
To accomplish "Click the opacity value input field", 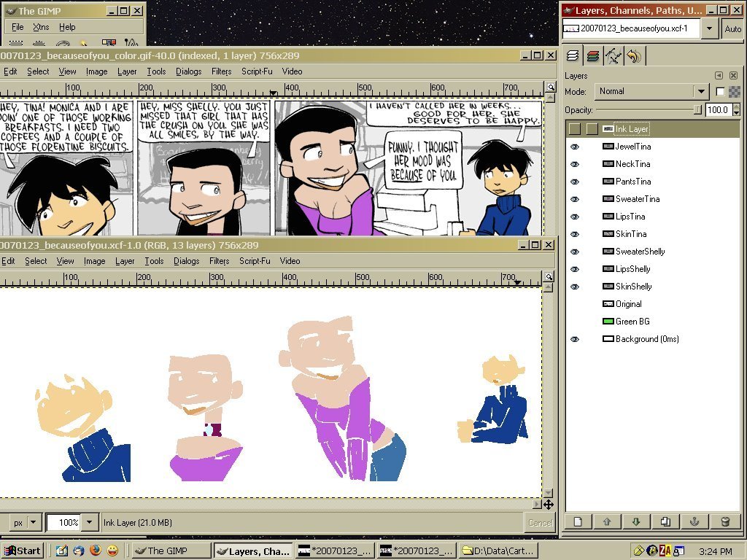I will 718,110.
